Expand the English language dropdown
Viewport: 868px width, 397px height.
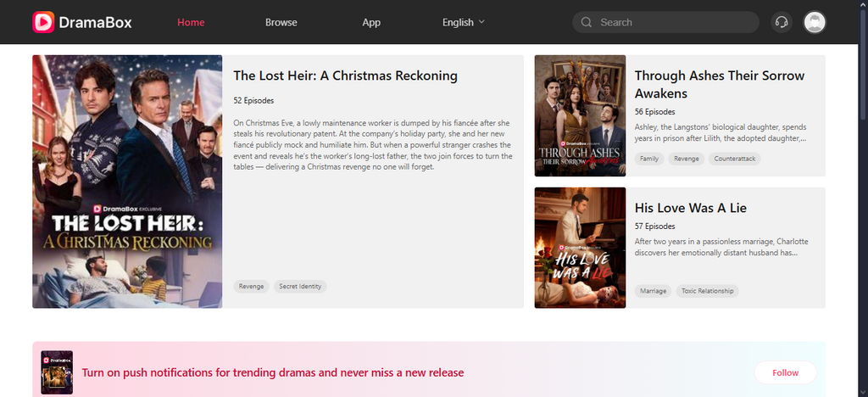tap(464, 22)
